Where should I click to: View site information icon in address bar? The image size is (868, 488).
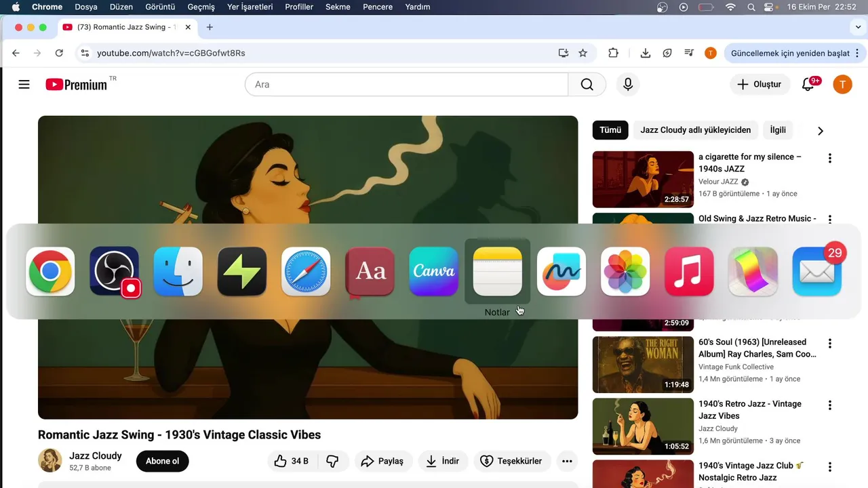83,53
